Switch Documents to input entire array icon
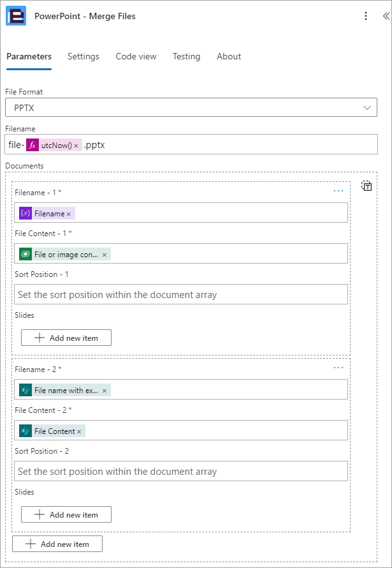 367,186
